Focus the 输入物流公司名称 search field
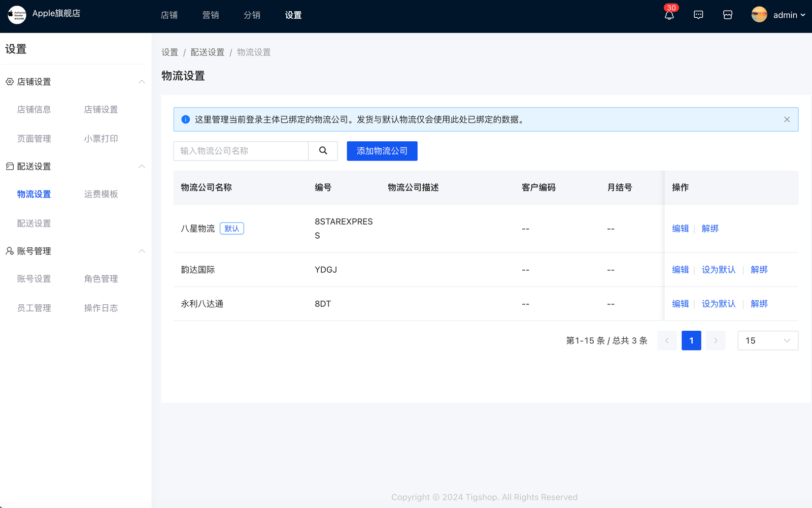812x508 pixels. [241, 151]
